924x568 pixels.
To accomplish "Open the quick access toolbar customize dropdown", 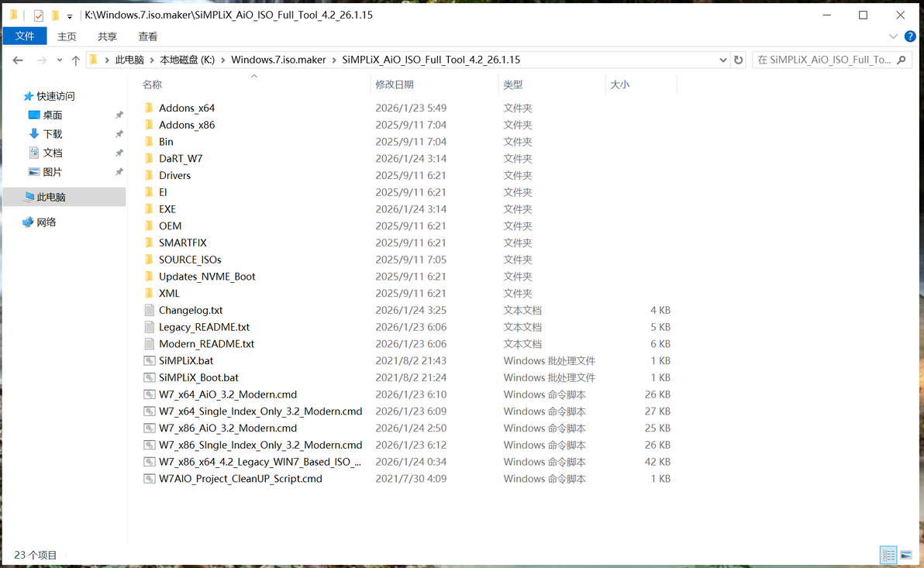I will (x=70, y=16).
